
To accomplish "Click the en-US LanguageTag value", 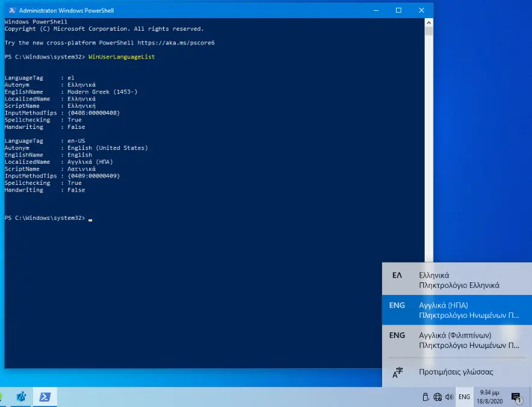I will pos(76,140).
